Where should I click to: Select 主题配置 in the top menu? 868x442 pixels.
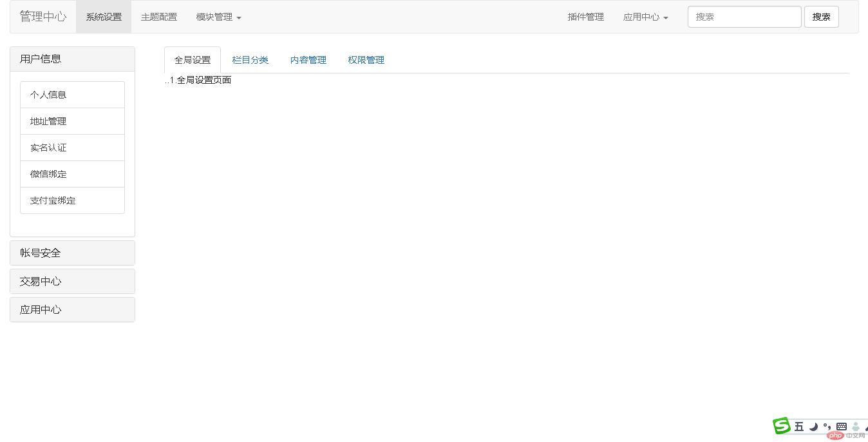click(158, 17)
